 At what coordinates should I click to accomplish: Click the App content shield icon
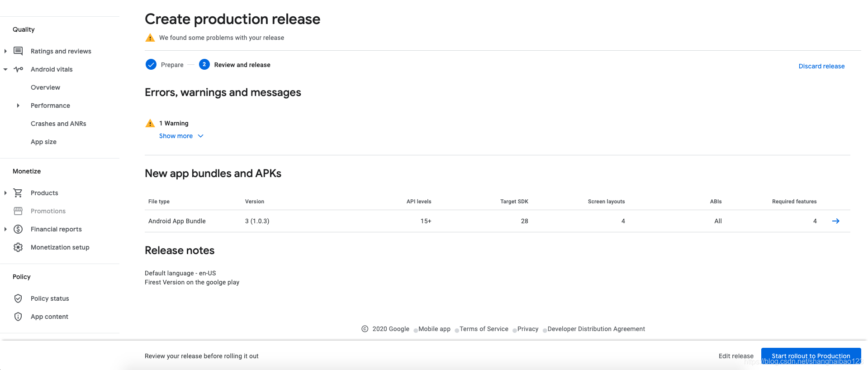click(18, 317)
